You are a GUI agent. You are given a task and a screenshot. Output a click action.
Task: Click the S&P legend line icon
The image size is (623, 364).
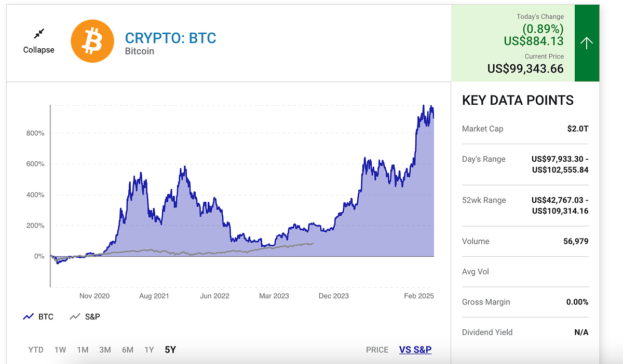[x=74, y=316]
